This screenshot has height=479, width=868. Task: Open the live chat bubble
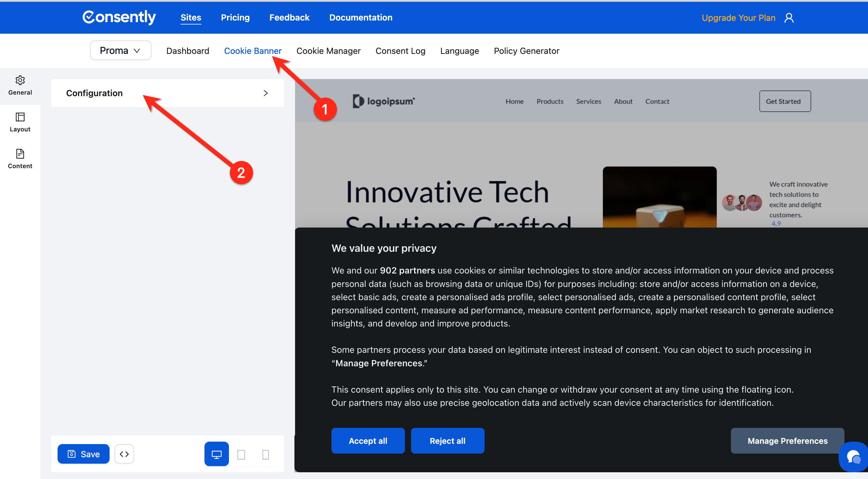pyautogui.click(x=854, y=457)
